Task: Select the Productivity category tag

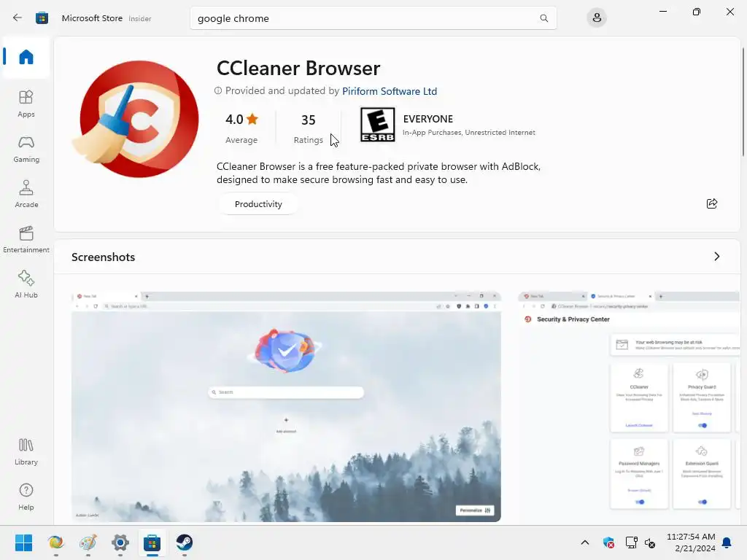Action: click(x=258, y=204)
